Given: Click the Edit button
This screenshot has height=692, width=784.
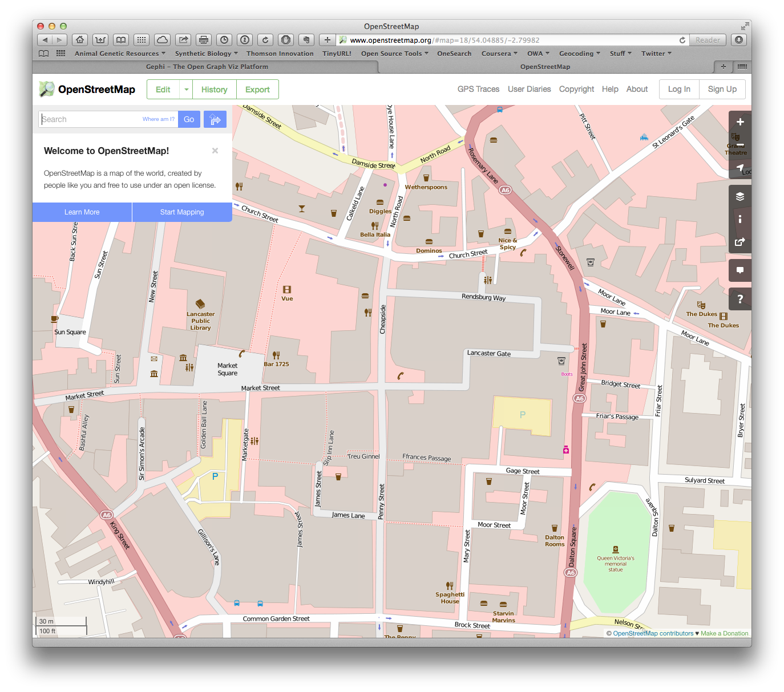Looking at the screenshot, I should 163,90.
